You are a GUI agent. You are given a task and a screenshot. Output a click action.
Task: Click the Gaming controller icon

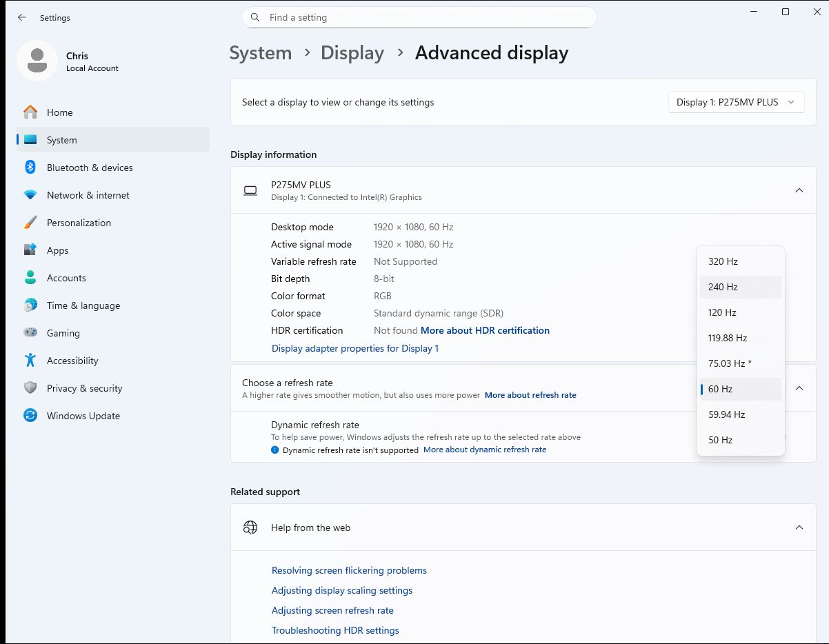tap(30, 333)
